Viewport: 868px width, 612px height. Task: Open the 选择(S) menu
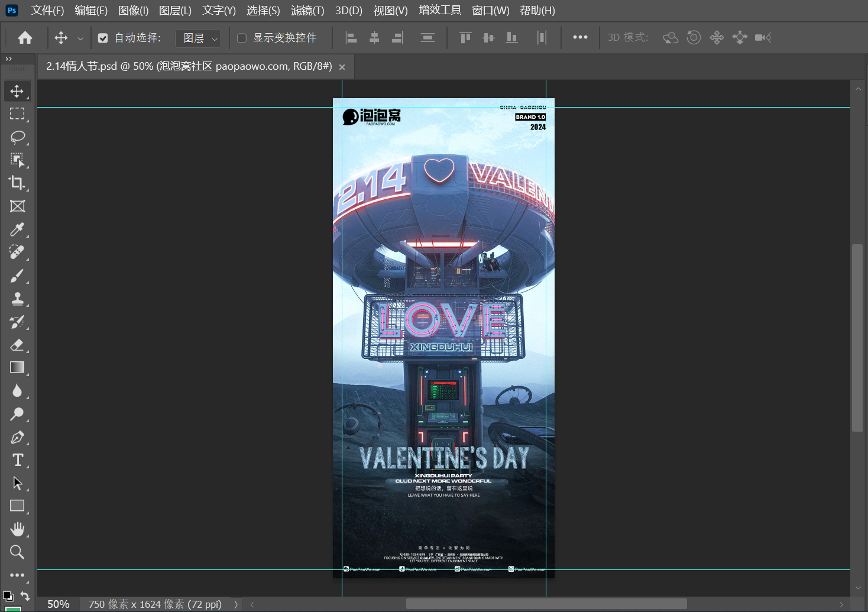(263, 11)
